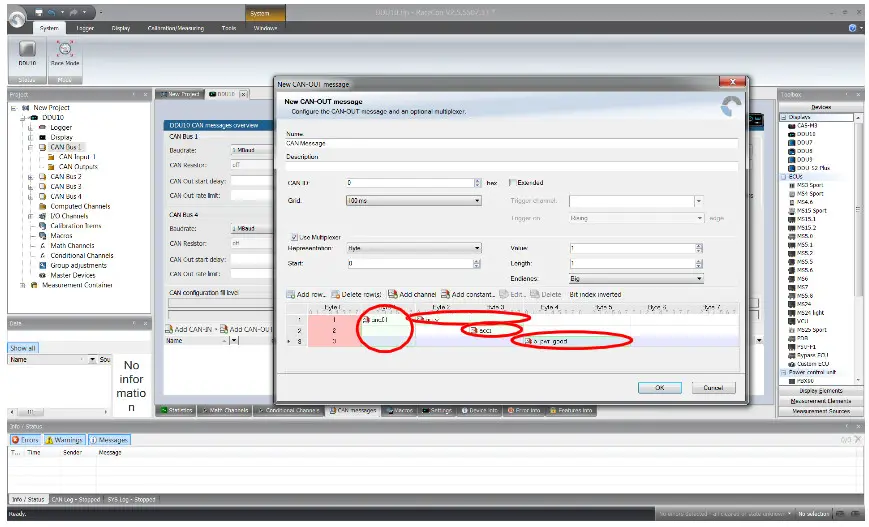Click Delete row(s) in dialog toolbar

coord(356,294)
